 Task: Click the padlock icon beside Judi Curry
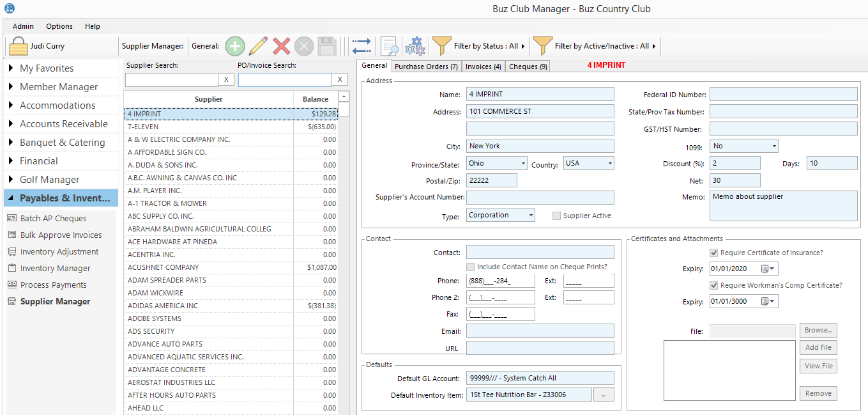pyautogui.click(x=19, y=46)
